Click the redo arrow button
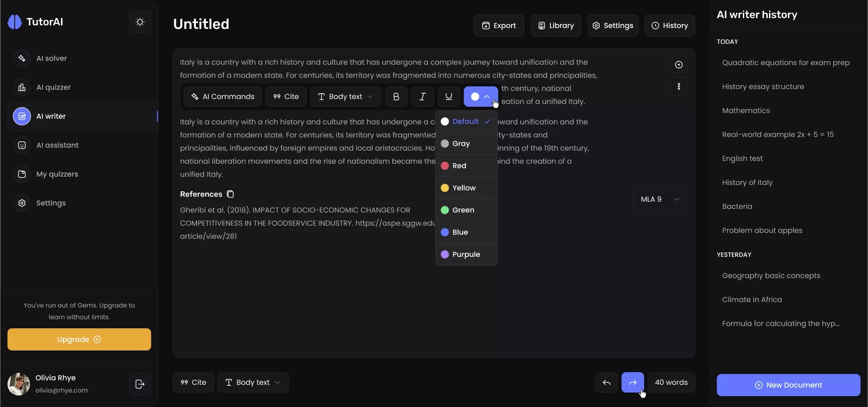The image size is (868, 407). pos(633,383)
